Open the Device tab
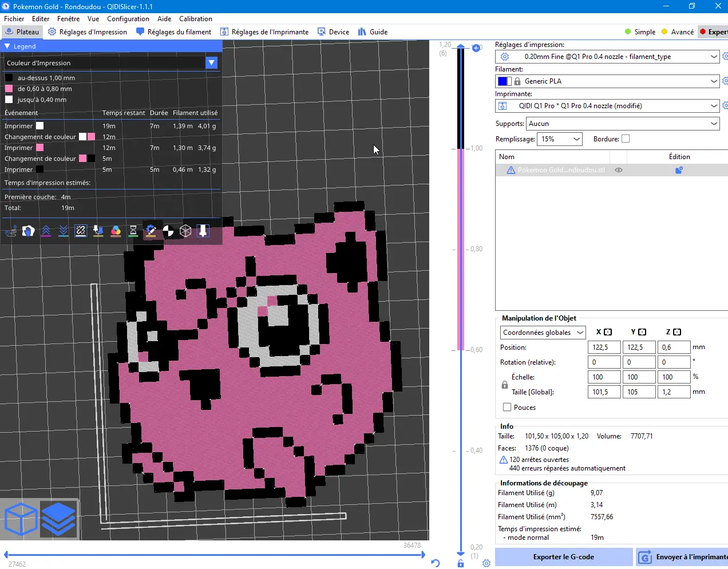 tap(333, 32)
